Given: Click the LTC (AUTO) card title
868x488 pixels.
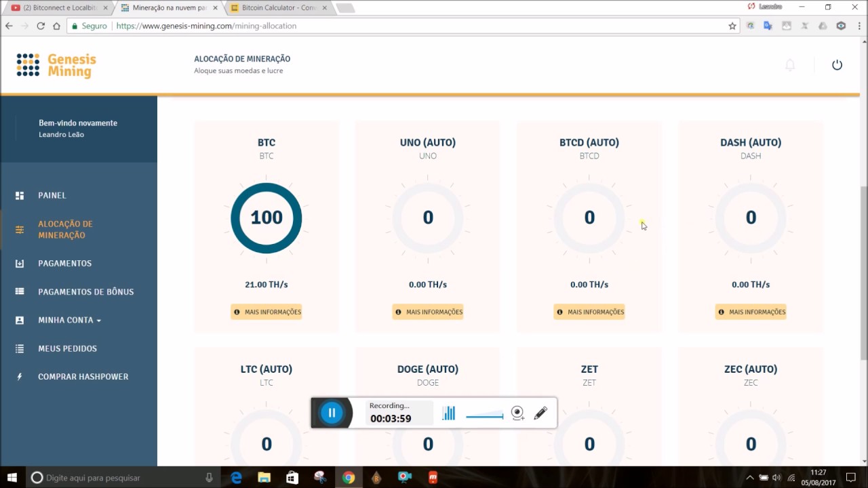Looking at the screenshot, I should click(267, 369).
